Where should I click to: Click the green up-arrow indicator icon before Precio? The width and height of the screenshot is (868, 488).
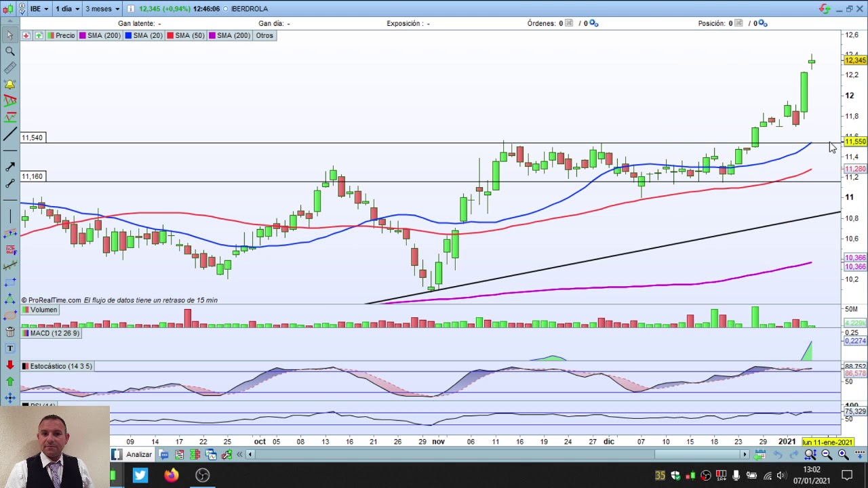(x=39, y=35)
